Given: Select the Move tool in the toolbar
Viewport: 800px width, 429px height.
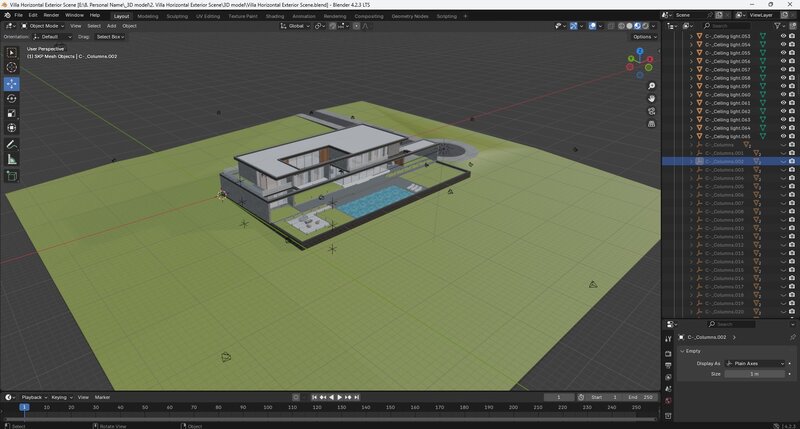Looking at the screenshot, I should [12, 83].
